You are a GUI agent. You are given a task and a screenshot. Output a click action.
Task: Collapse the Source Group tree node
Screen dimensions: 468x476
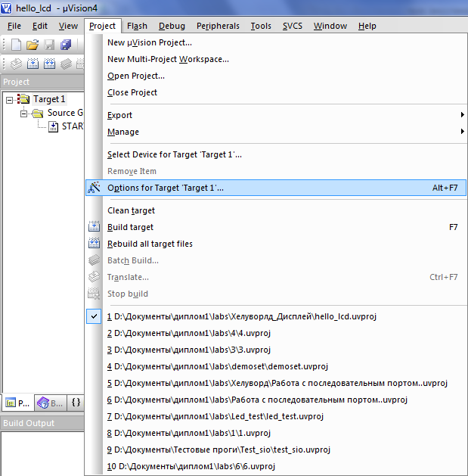23,114
